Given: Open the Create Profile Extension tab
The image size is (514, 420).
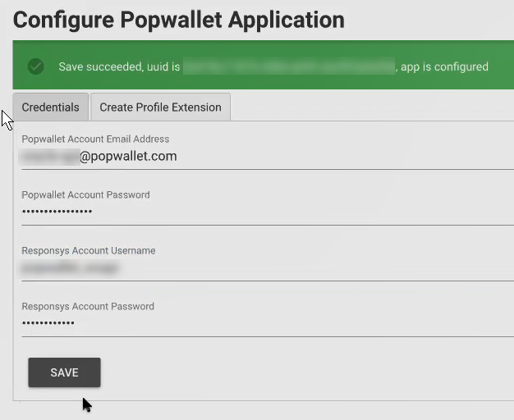Looking at the screenshot, I should [x=160, y=107].
